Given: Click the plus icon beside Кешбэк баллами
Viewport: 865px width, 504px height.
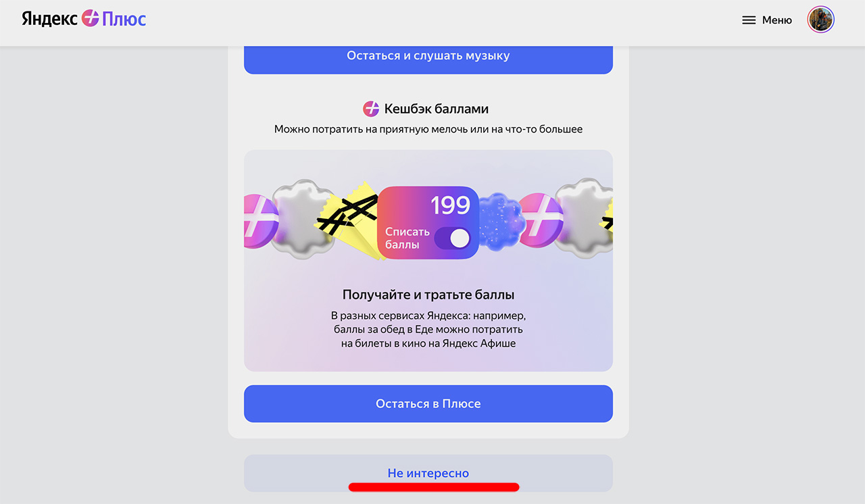Looking at the screenshot, I should [371, 109].
